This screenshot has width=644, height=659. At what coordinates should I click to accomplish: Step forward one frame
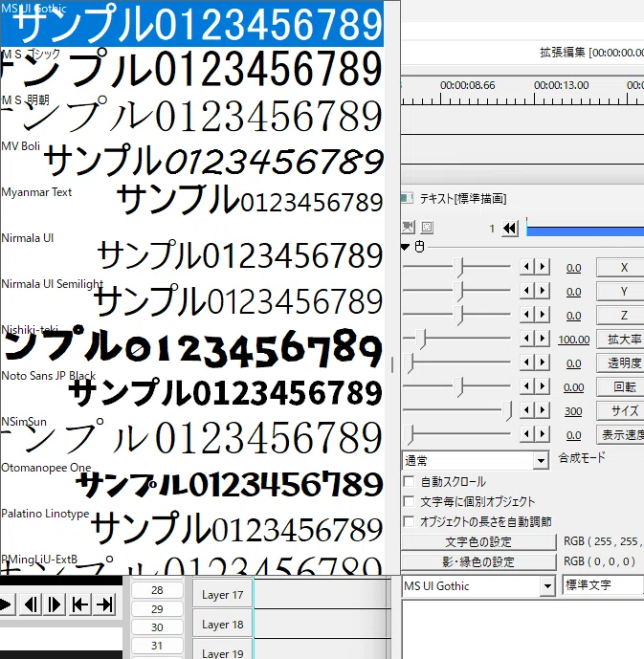click(x=55, y=604)
